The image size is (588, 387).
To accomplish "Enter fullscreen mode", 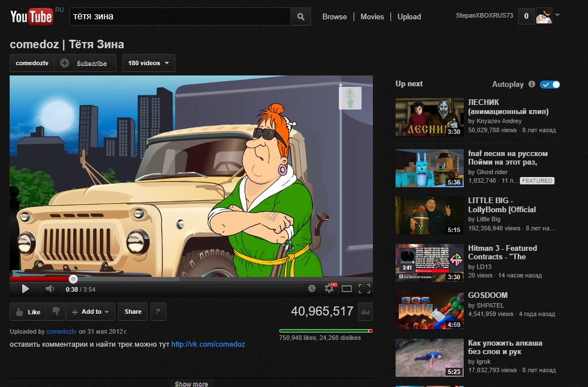I will [364, 289].
